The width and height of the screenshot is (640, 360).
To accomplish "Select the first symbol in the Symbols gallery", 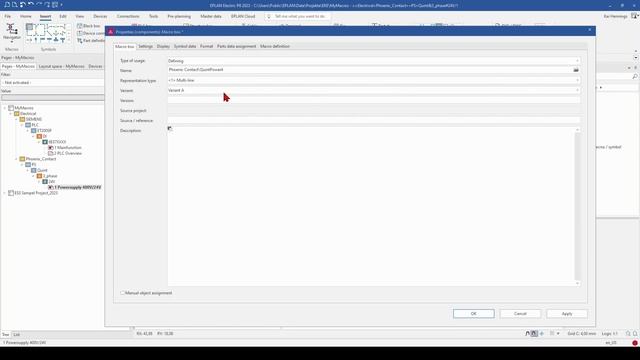I will [29, 27].
